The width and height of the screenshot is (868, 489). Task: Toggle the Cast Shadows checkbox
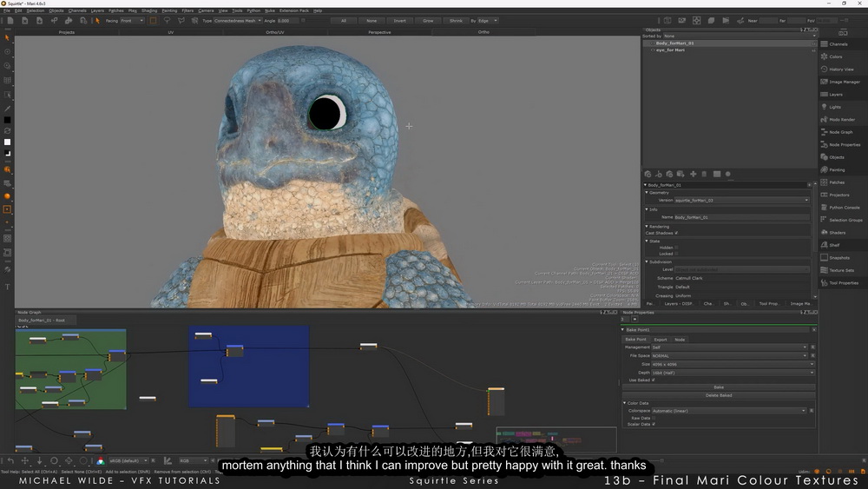pos(676,233)
